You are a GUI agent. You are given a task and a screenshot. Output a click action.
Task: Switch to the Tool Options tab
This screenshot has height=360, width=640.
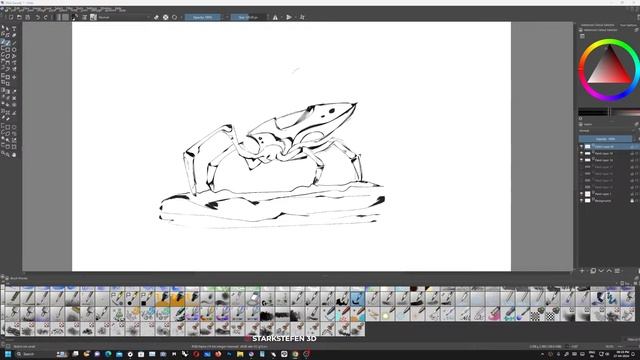click(x=628, y=25)
